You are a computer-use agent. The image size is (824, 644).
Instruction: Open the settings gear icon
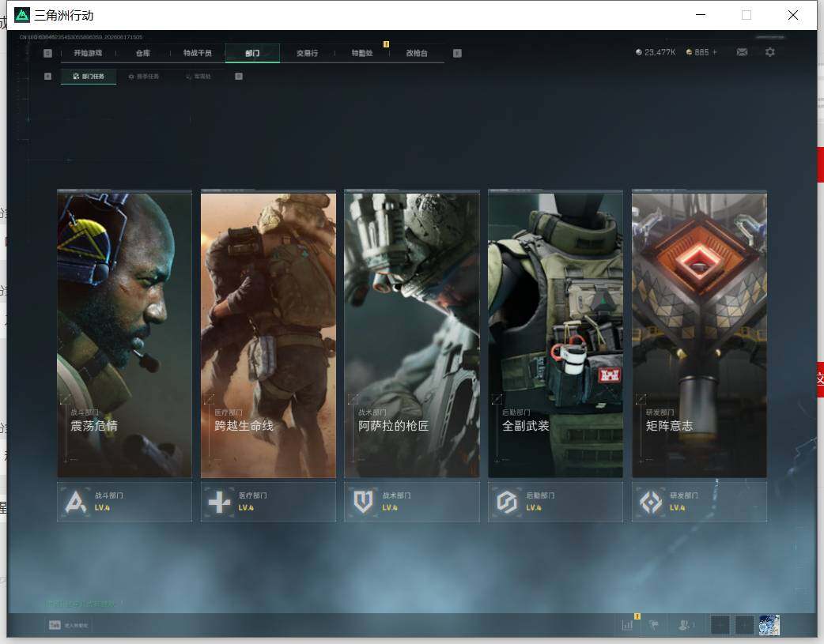point(770,52)
